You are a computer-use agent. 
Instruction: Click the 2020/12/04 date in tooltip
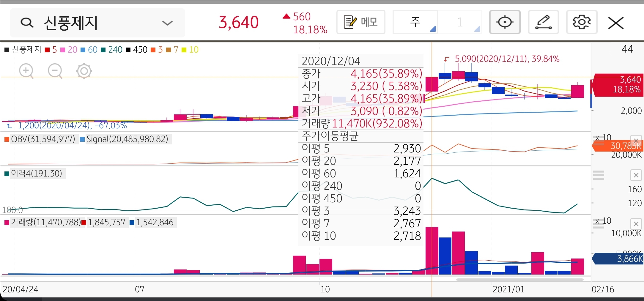[x=331, y=61]
